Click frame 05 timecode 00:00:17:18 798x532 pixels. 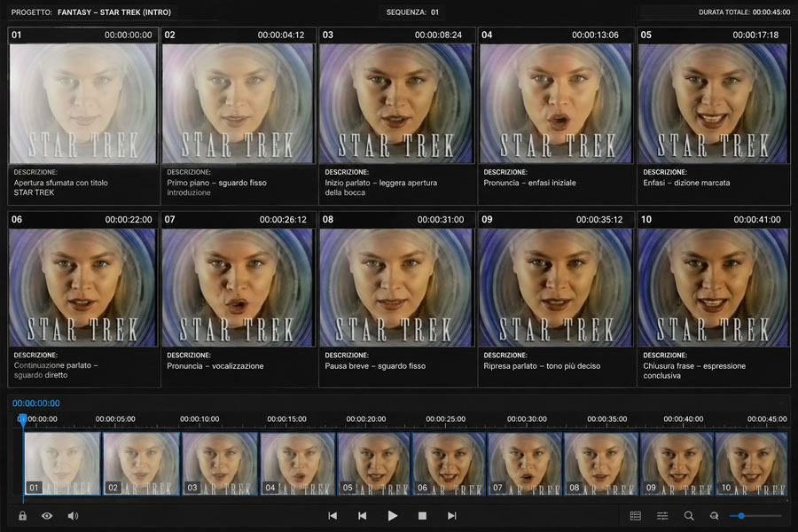click(755, 35)
